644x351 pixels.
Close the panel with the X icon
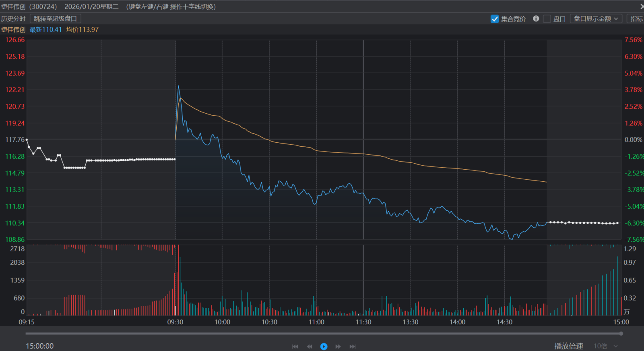[642, 6]
